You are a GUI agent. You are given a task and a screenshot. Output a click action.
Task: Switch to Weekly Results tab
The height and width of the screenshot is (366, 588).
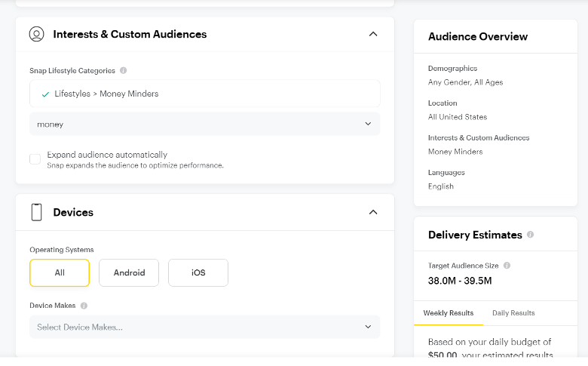coord(449,313)
